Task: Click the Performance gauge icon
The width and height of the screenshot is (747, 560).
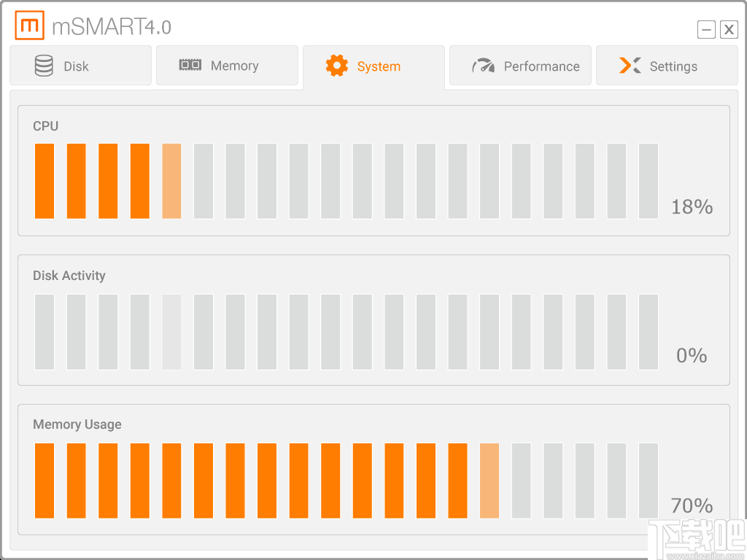Action: tap(483, 66)
